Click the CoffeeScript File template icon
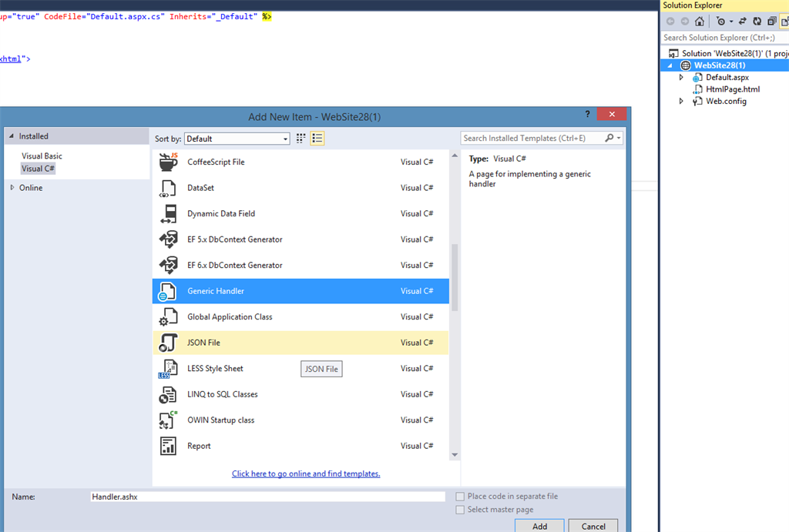Image resolution: width=789 pixels, height=532 pixels. [x=168, y=162]
